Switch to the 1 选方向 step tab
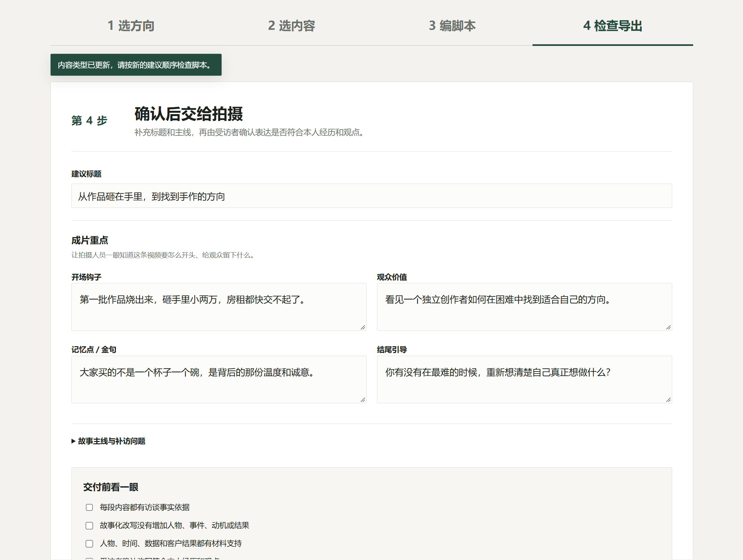Screen dimensions: 743x560 click(131, 26)
